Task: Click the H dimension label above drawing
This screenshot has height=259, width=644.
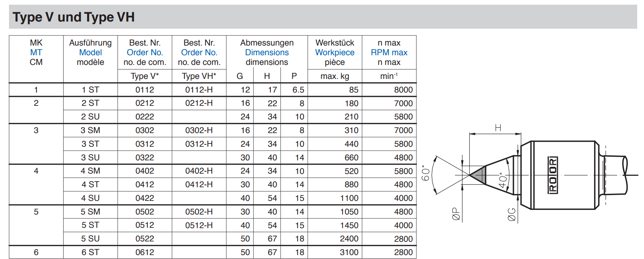Action: pos(498,128)
